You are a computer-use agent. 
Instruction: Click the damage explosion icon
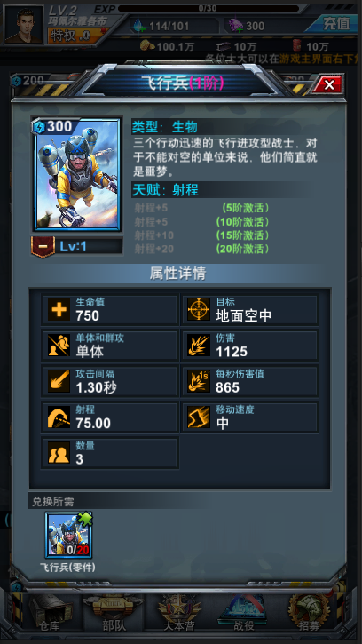pyautogui.click(x=199, y=346)
